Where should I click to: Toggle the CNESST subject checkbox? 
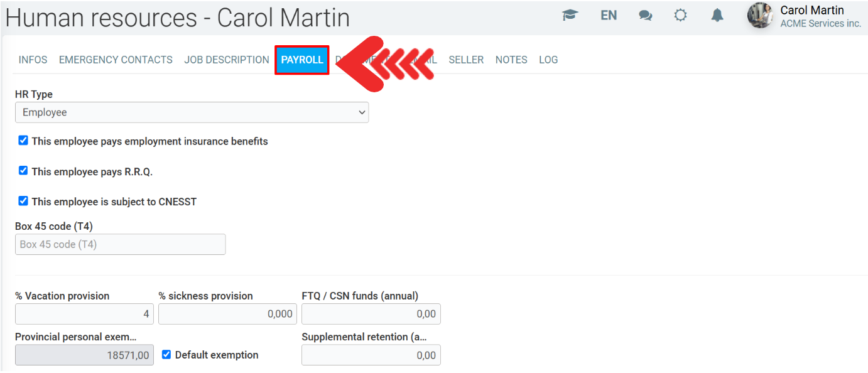23,201
